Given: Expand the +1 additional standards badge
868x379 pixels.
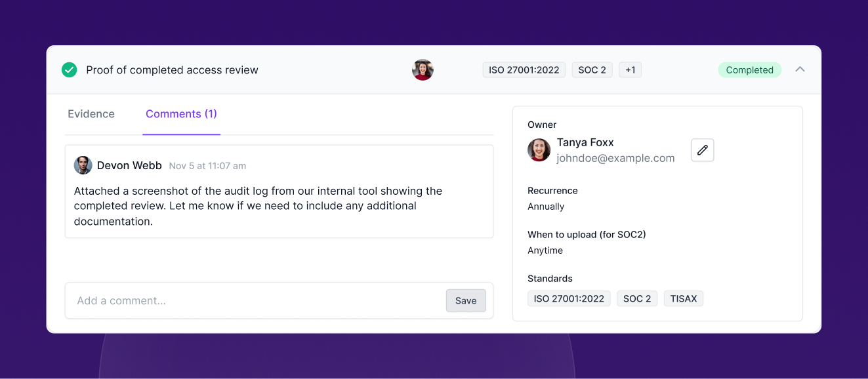Looking at the screenshot, I should point(630,70).
